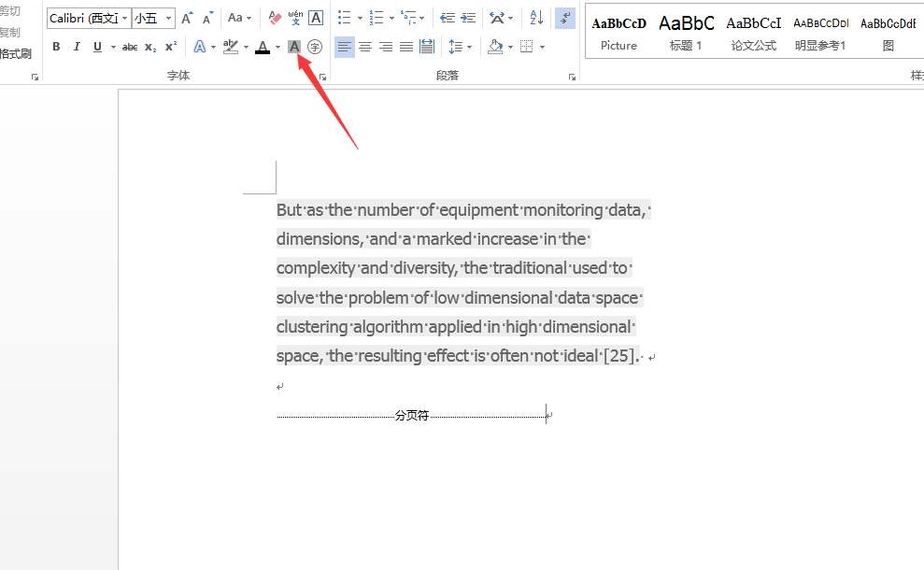
Task: Open bullet library dropdown arrow
Action: point(360,19)
